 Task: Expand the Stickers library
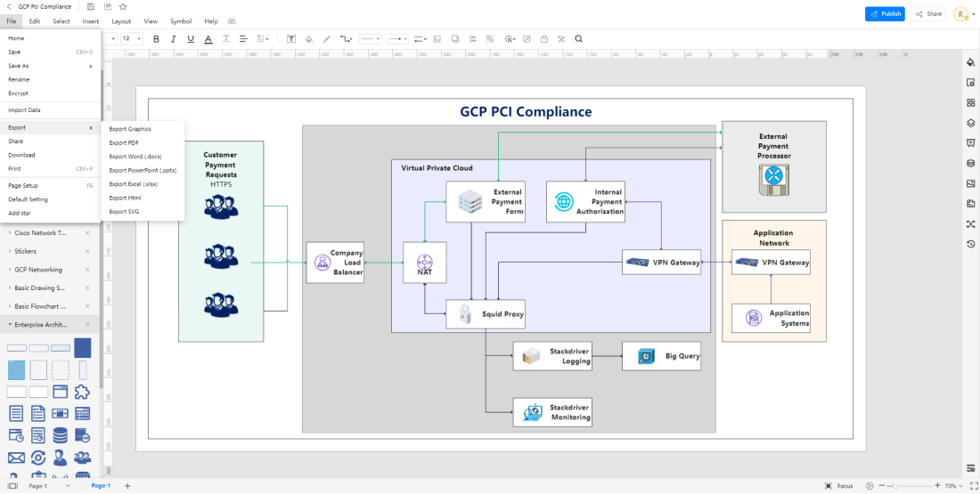click(x=25, y=251)
